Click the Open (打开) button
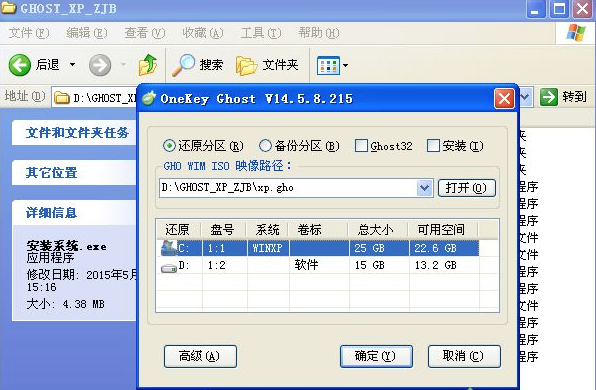596x390 pixels. coord(467,188)
